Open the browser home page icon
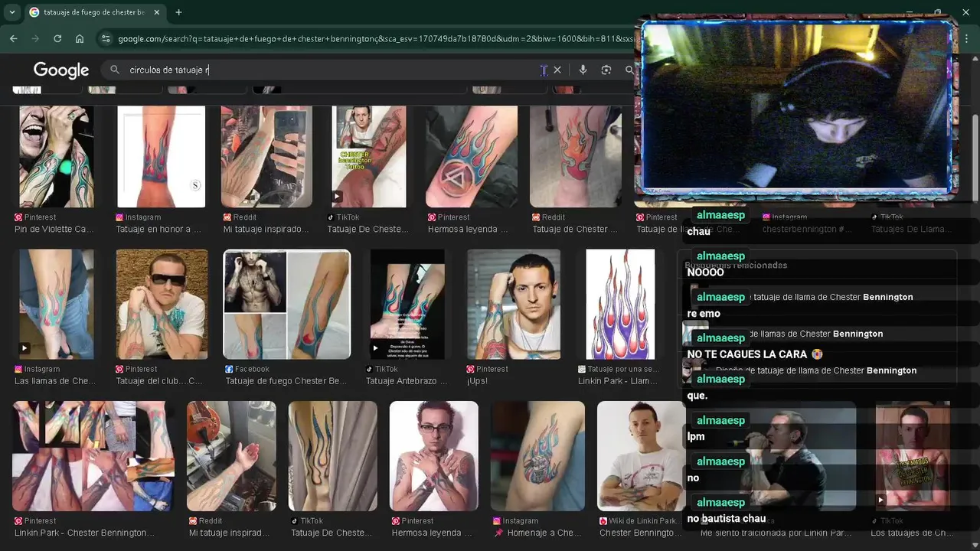The image size is (980, 551). [x=80, y=38]
